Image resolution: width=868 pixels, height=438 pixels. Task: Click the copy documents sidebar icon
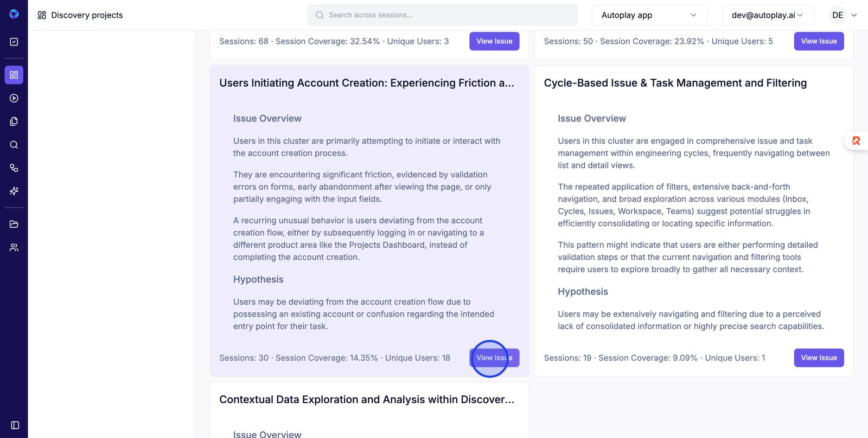(x=14, y=121)
